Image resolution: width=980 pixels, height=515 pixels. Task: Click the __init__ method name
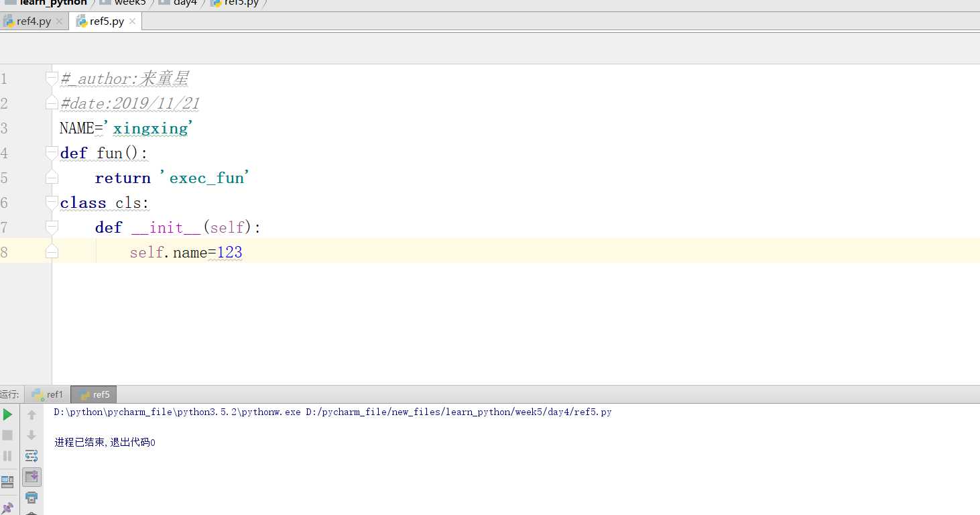(166, 227)
